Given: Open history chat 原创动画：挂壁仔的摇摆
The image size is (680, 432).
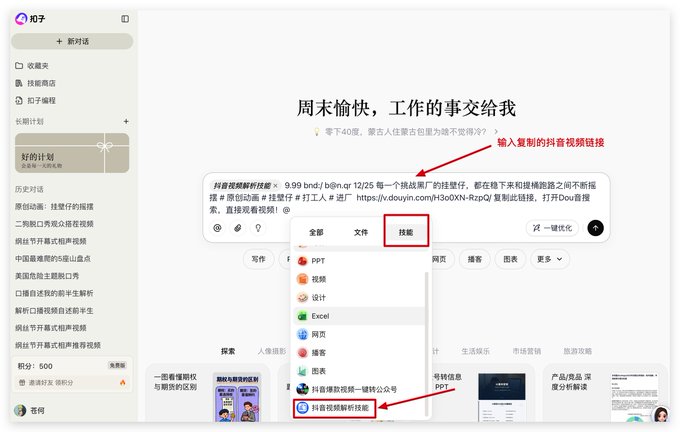Looking at the screenshot, I should [54, 206].
